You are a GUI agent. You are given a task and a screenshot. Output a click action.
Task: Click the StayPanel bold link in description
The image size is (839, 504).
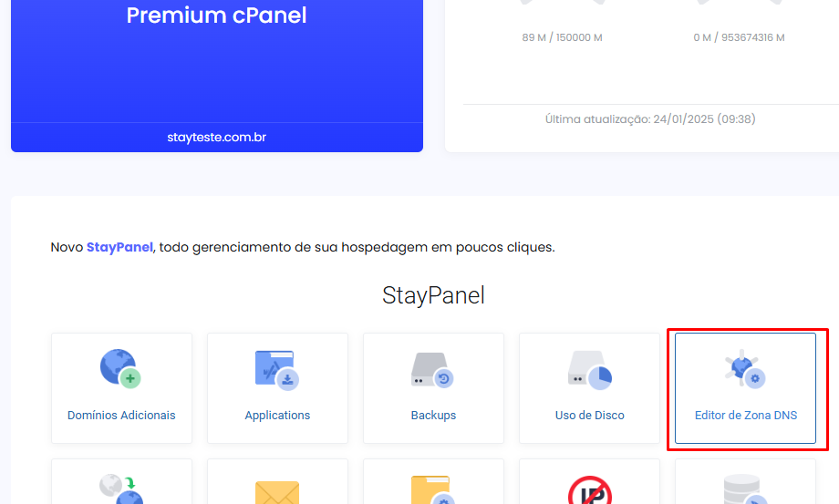click(x=119, y=247)
